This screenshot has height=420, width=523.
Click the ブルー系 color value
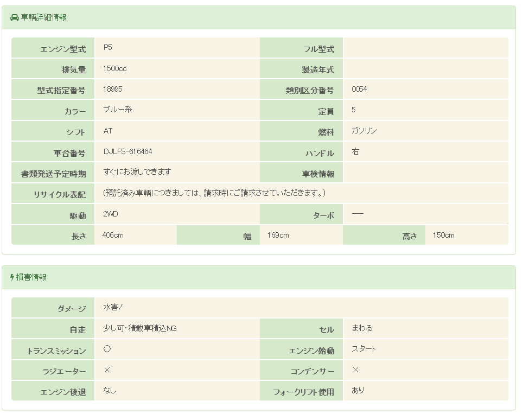[x=118, y=110]
